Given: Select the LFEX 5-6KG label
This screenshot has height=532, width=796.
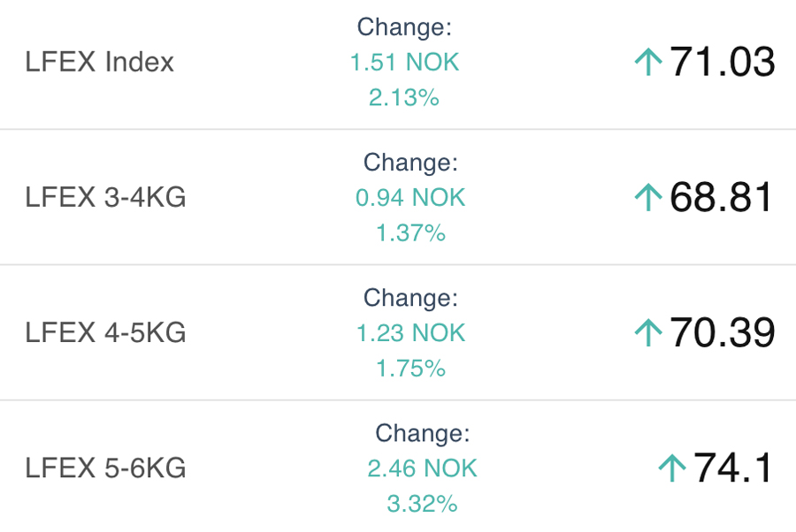Looking at the screenshot, I should (x=105, y=468).
